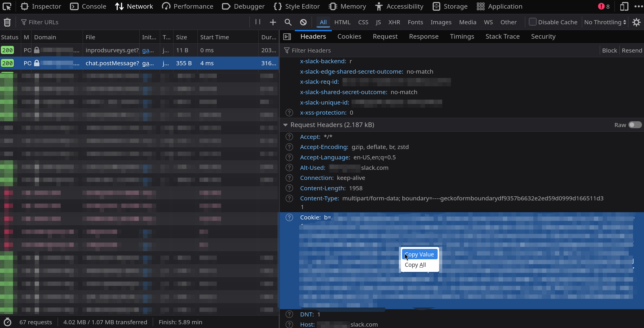Filter requests by CSS type

[363, 22]
